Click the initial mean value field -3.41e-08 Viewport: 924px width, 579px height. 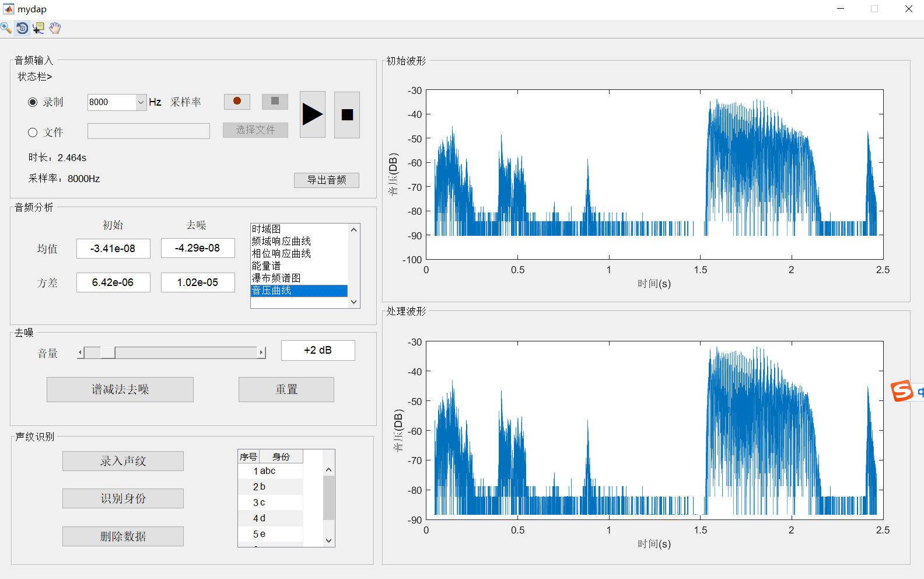[113, 249]
